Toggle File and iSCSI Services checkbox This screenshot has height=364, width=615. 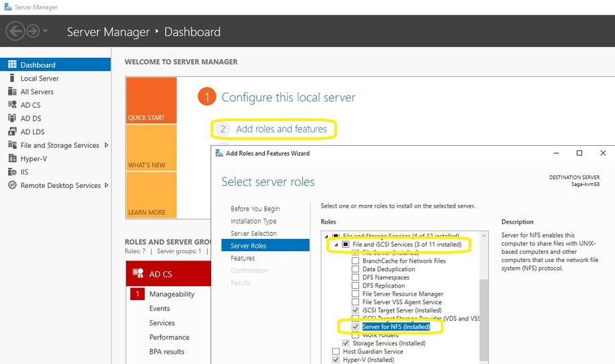click(x=345, y=244)
